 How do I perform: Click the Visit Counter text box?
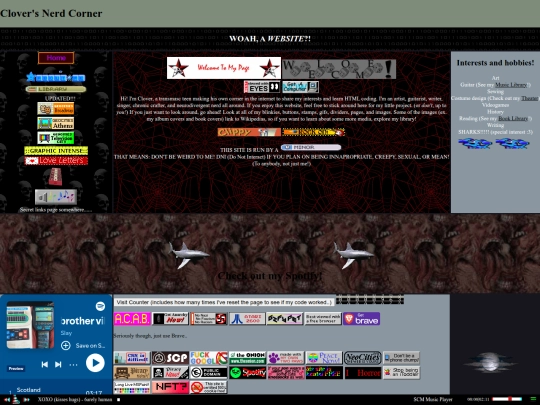click(x=224, y=302)
